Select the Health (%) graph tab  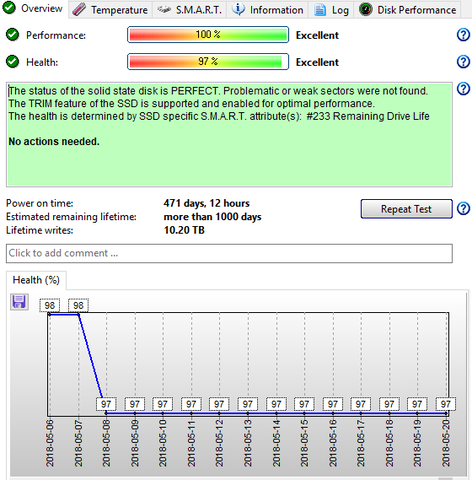[36, 280]
